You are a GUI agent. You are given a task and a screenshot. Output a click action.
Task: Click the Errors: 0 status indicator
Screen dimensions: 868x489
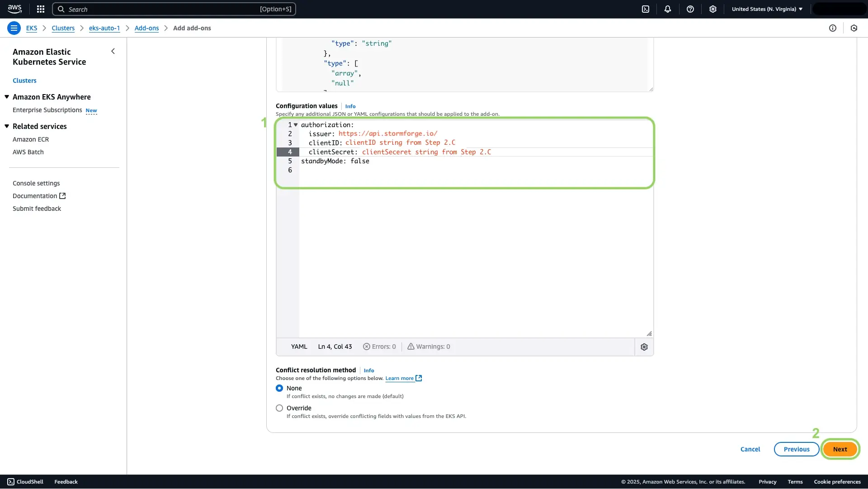[379, 347]
